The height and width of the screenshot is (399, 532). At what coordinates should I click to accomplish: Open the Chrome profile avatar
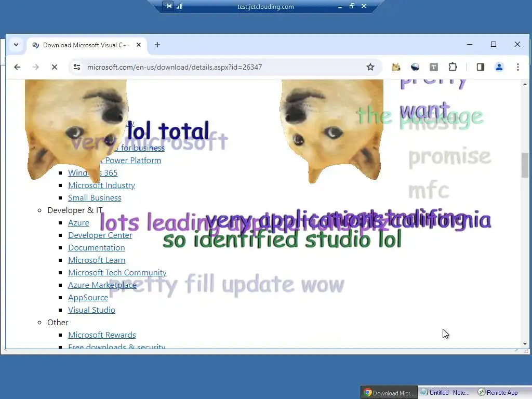499,67
